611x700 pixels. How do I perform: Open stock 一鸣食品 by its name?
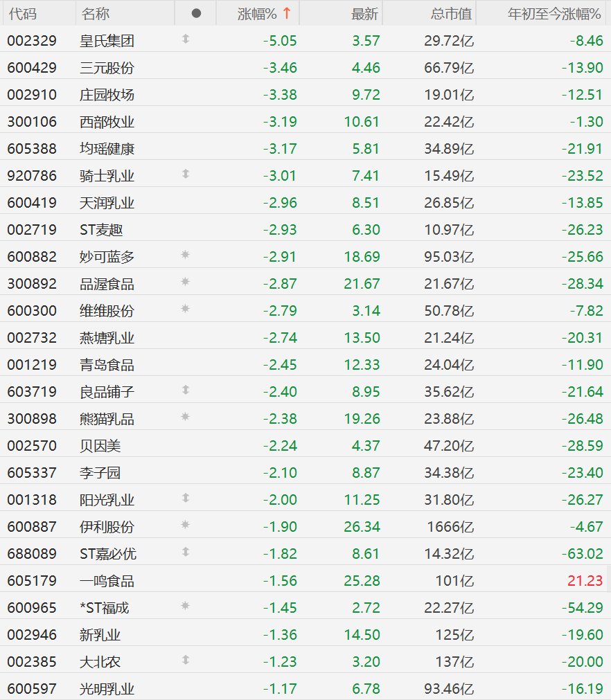pyautogui.click(x=107, y=580)
